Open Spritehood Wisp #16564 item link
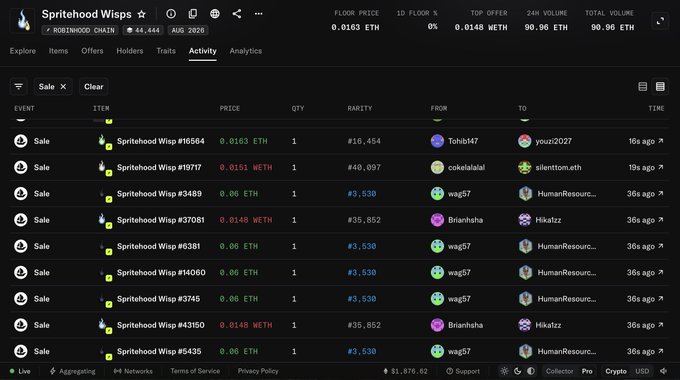This screenshot has width=680, height=380. click(x=160, y=141)
